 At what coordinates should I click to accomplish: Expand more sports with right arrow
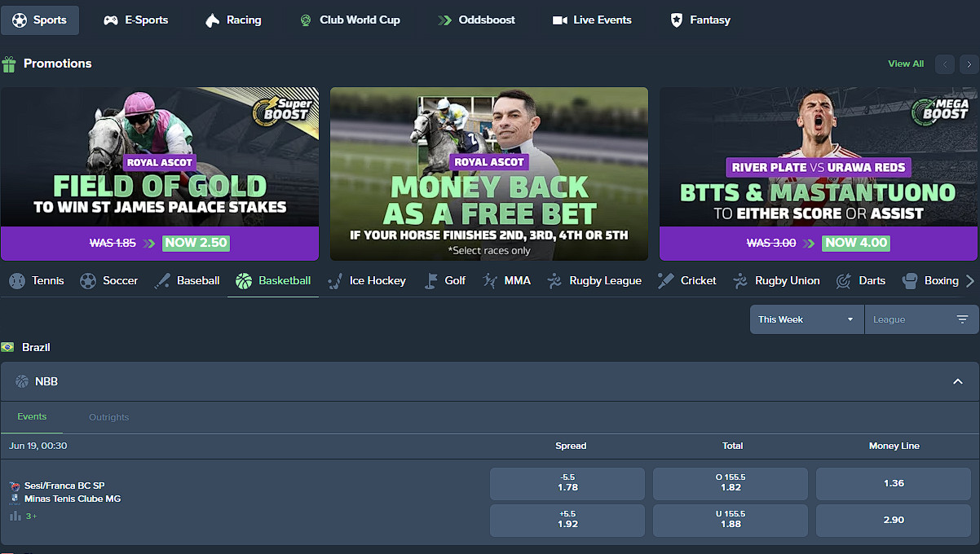(969, 281)
